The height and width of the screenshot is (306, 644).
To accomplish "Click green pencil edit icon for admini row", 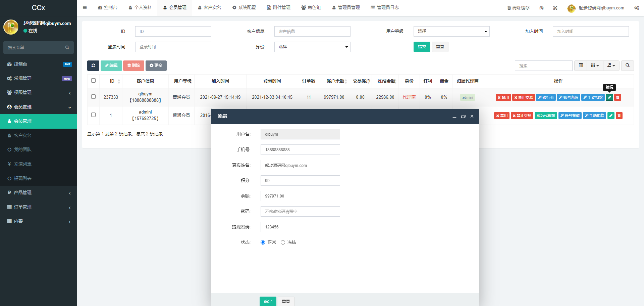I will point(611,116).
